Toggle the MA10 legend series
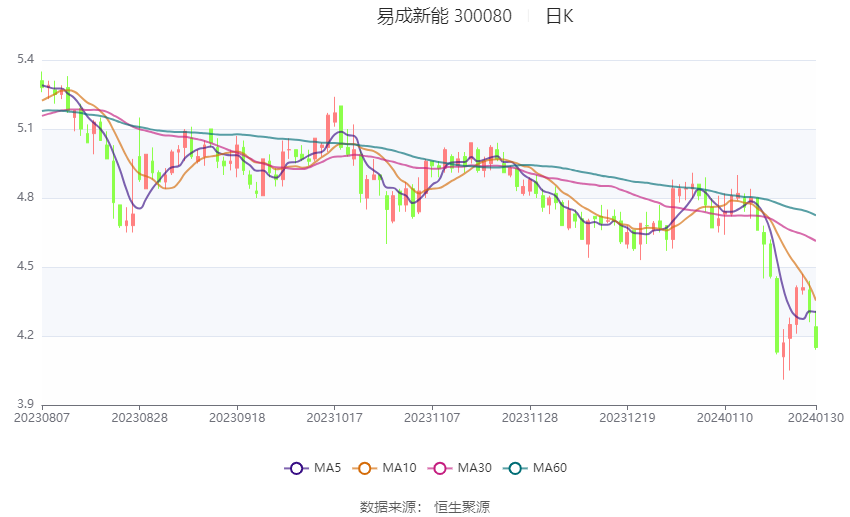 (x=385, y=468)
